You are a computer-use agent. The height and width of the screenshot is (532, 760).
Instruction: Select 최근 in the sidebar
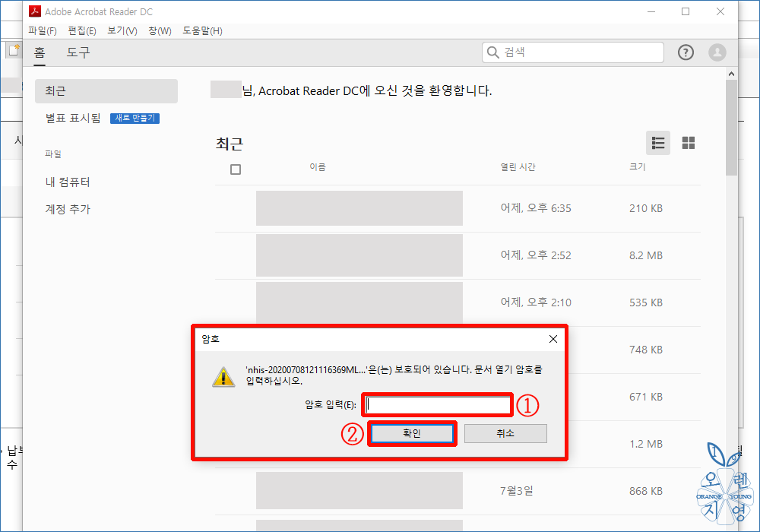point(106,91)
